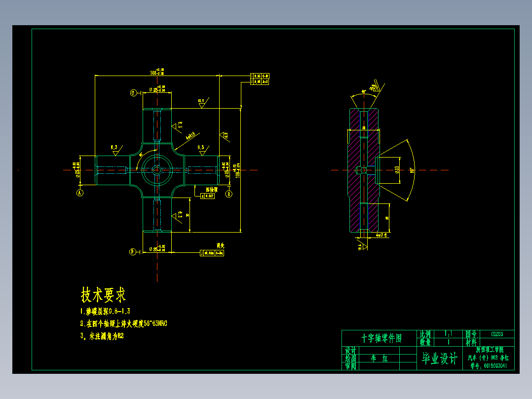The image size is (532, 399).
Task: Click the 108 overall width dimension at top
Action: point(157,72)
